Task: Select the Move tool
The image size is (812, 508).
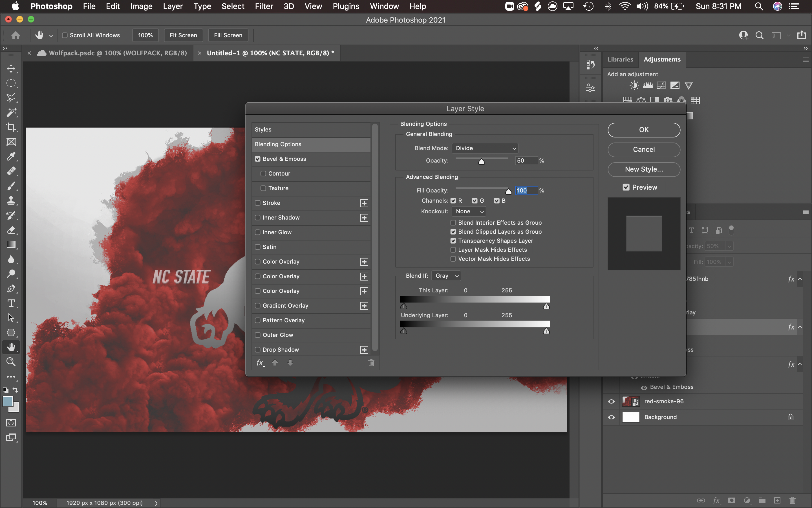Action: click(11, 69)
